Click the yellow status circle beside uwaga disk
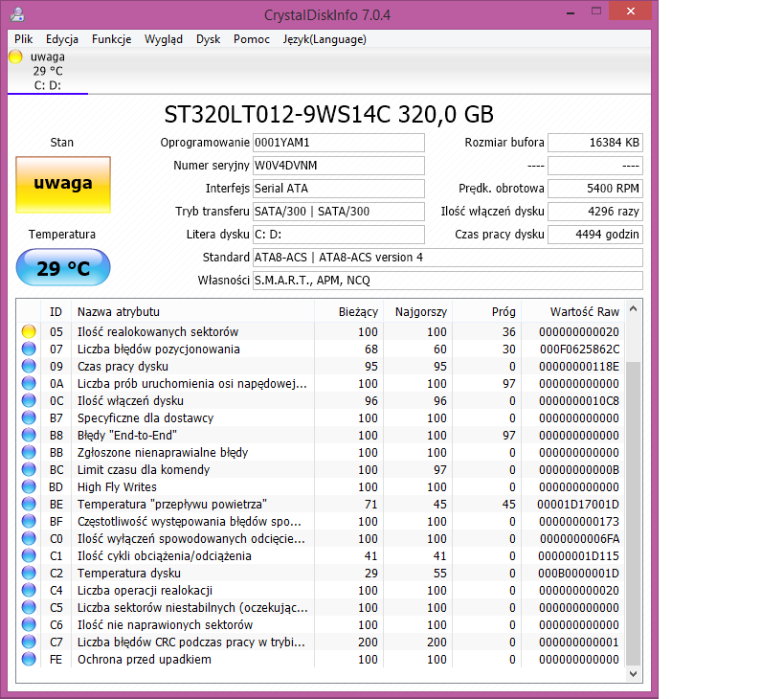Screen dimensions: 784x699 tap(15, 56)
